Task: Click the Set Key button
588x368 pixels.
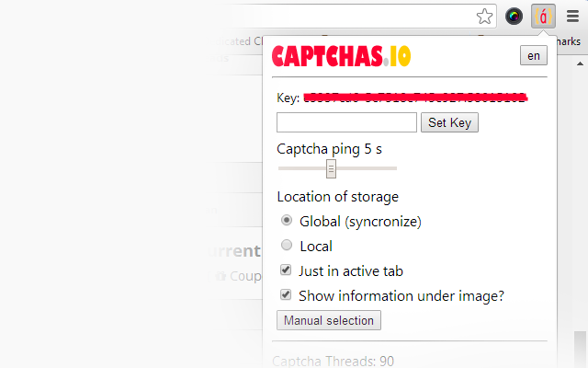Action: [449, 122]
